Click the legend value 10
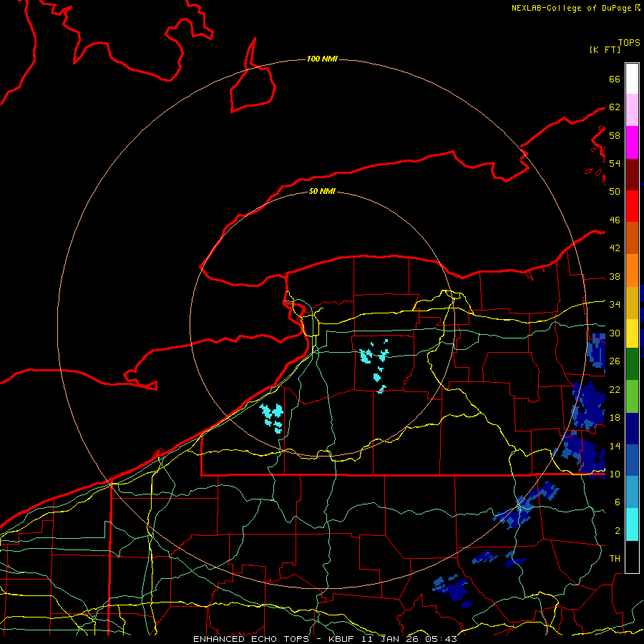The image size is (644, 644). 615,474
